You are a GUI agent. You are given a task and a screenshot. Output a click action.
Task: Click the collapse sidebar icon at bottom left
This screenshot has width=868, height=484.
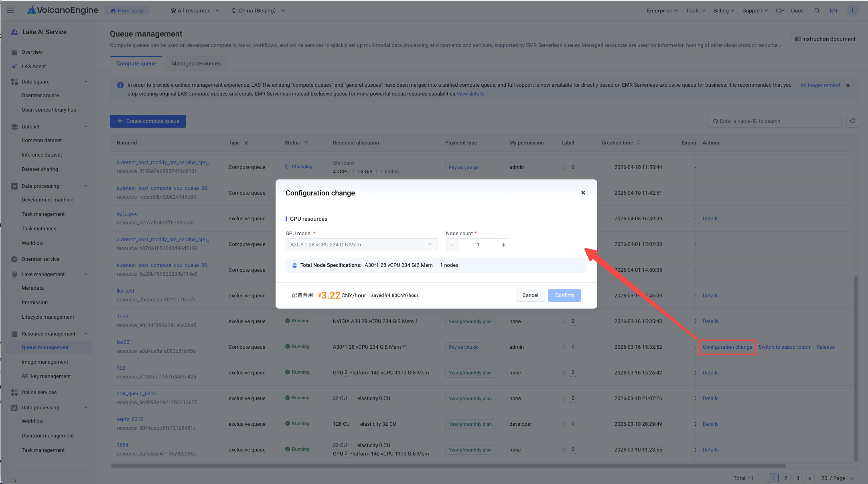click(13, 479)
